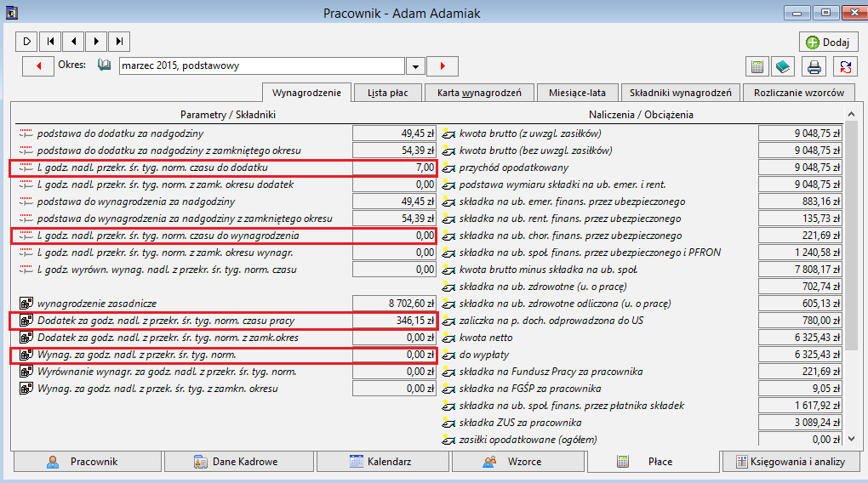Click the 780,00 zł zaliczka na p. doch. value
This screenshot has width=868, height=483.
click(800, 321)
